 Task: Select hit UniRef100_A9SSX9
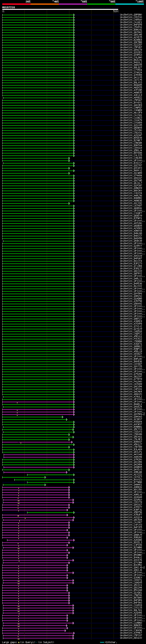click(131, 256)
